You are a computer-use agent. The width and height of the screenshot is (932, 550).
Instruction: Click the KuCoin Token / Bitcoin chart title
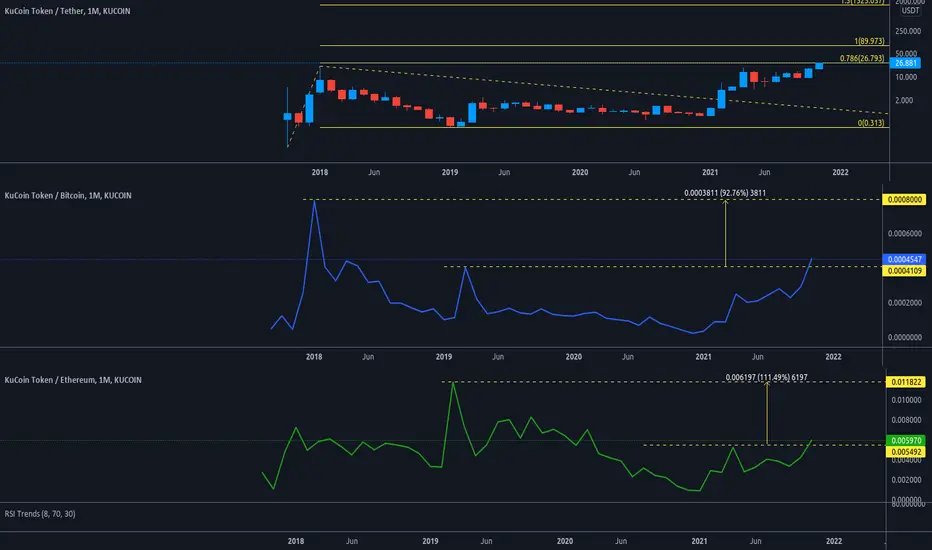(68, 195)
